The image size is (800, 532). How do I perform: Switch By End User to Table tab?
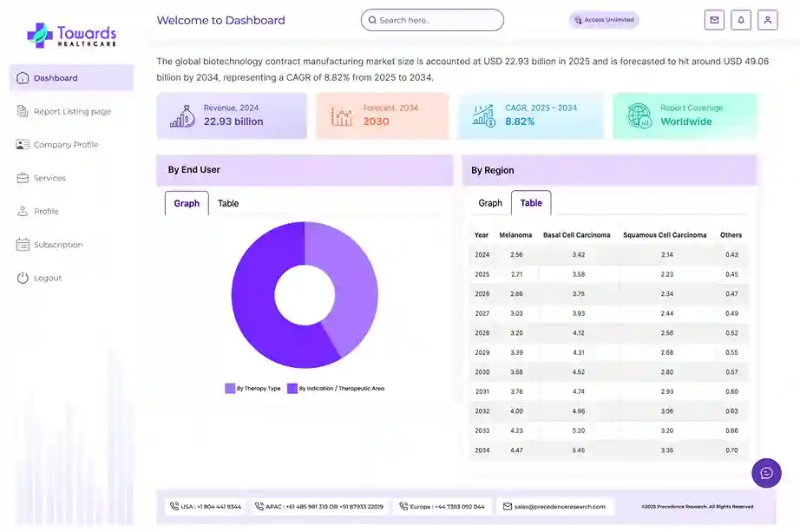coord(228,204)
